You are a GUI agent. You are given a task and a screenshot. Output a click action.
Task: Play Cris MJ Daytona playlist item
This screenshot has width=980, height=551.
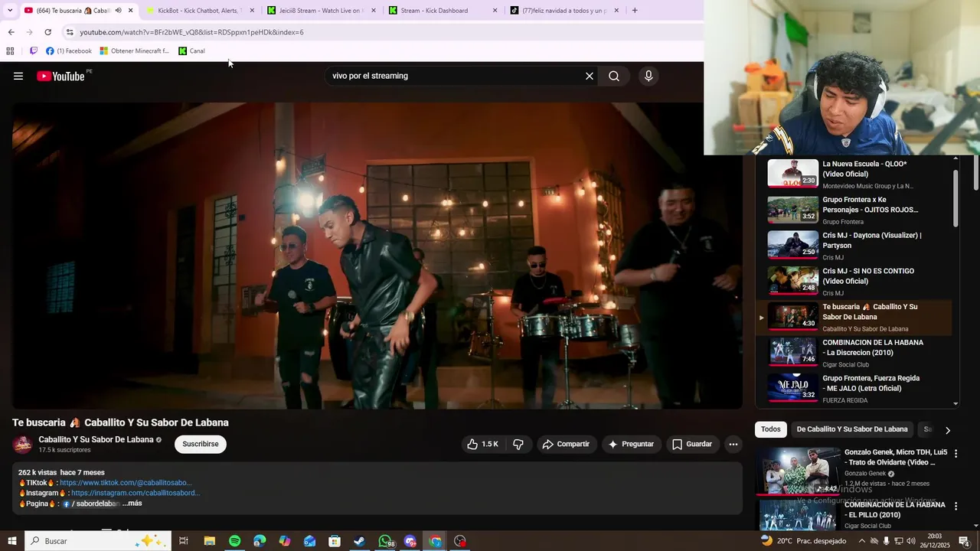(854, 246)
